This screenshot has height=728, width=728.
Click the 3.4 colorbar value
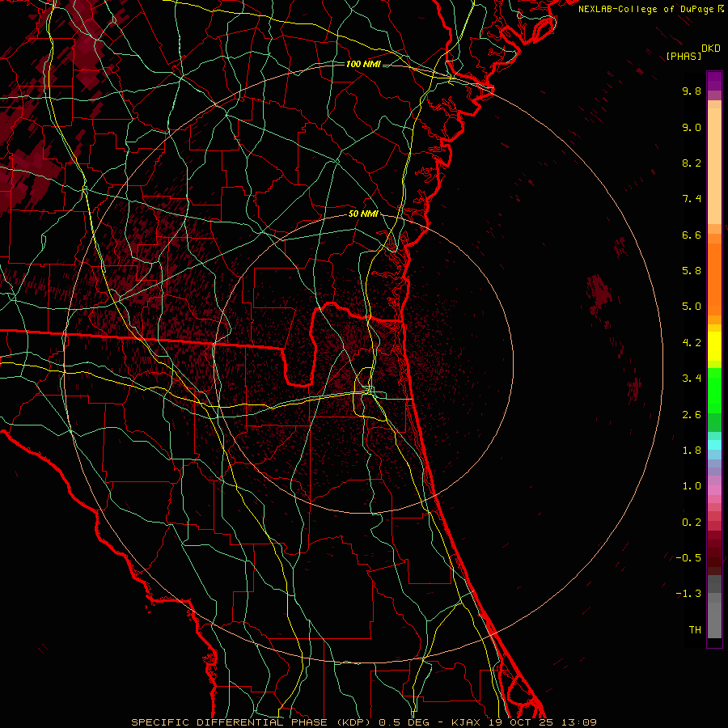tap(692, 379)
